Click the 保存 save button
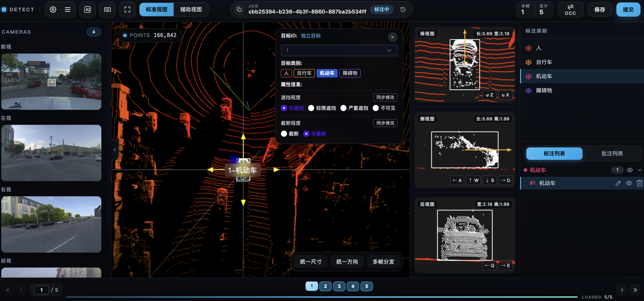Viewport: 644px width, 301px height. [x=600, y=10]
